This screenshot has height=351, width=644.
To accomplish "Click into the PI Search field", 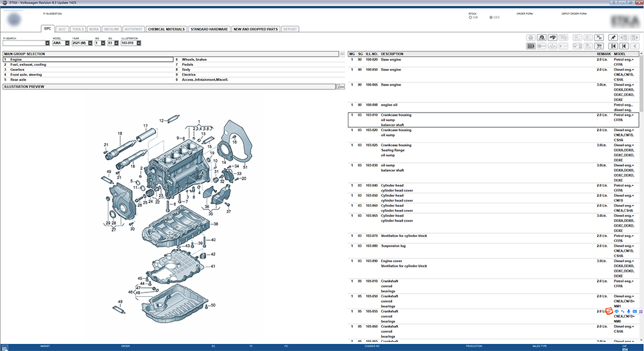I will tap(24, 43).
